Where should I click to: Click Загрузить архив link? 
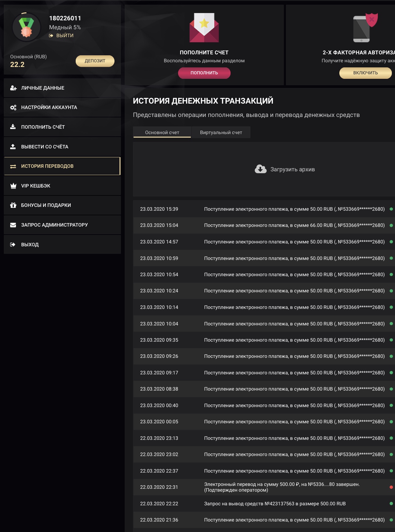pyautogui.click(x=293, y=169)
